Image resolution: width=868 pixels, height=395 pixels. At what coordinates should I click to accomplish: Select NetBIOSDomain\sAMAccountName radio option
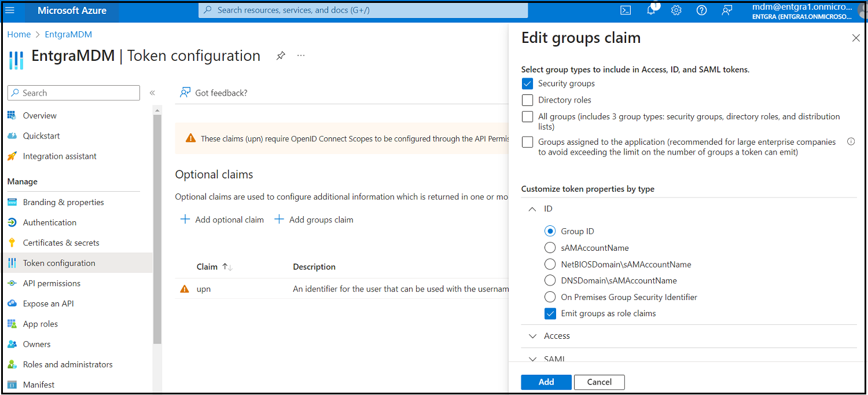(550, 264)
